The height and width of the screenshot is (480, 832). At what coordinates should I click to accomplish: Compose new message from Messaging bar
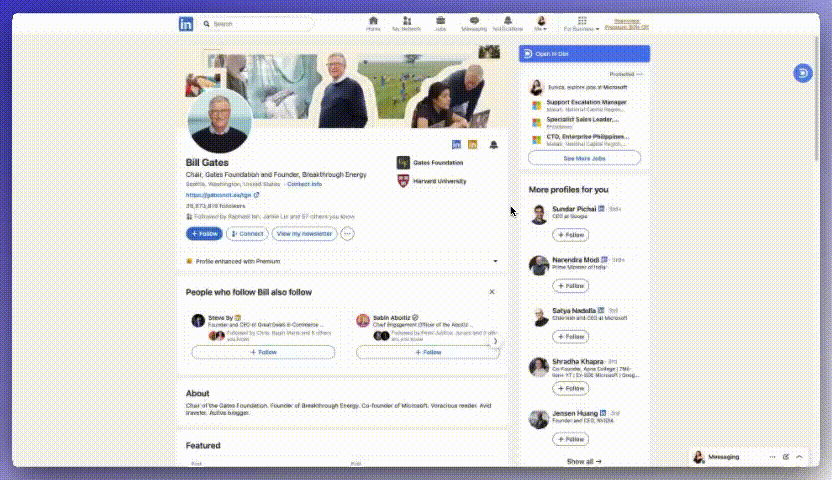pyautogui.click(x=786, y=457)
